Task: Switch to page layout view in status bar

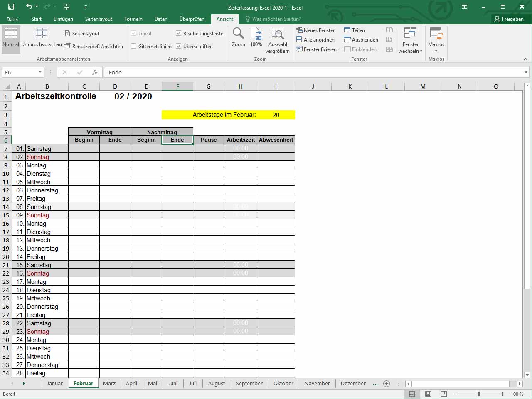Action: click(428, 394)
